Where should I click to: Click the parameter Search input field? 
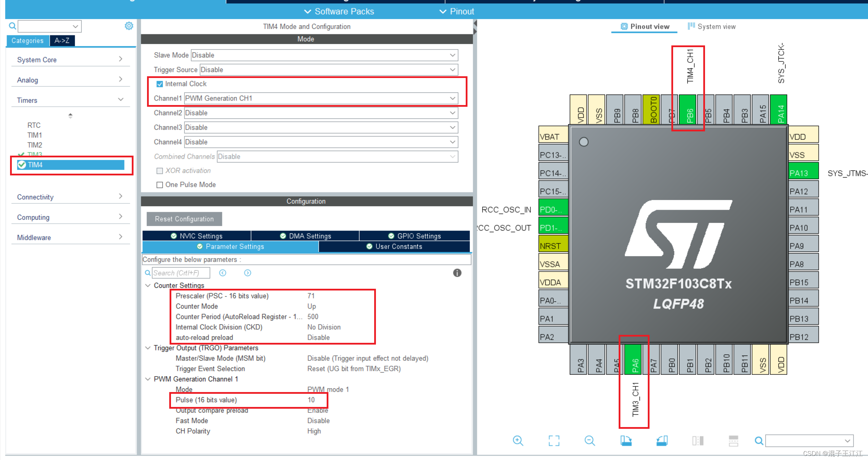point(181,273)
